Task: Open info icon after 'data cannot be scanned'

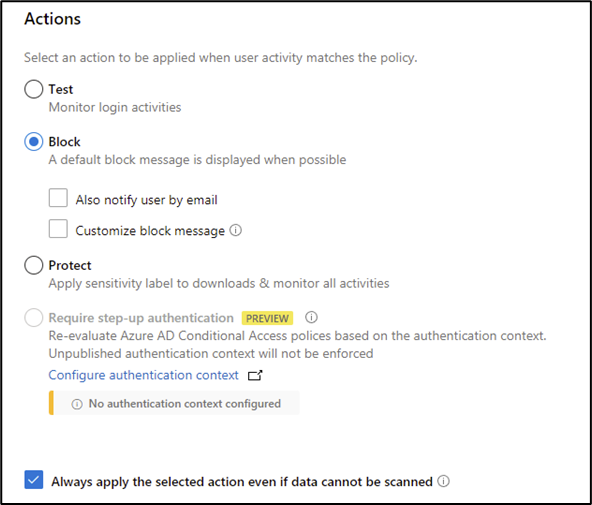Action: 443,481
